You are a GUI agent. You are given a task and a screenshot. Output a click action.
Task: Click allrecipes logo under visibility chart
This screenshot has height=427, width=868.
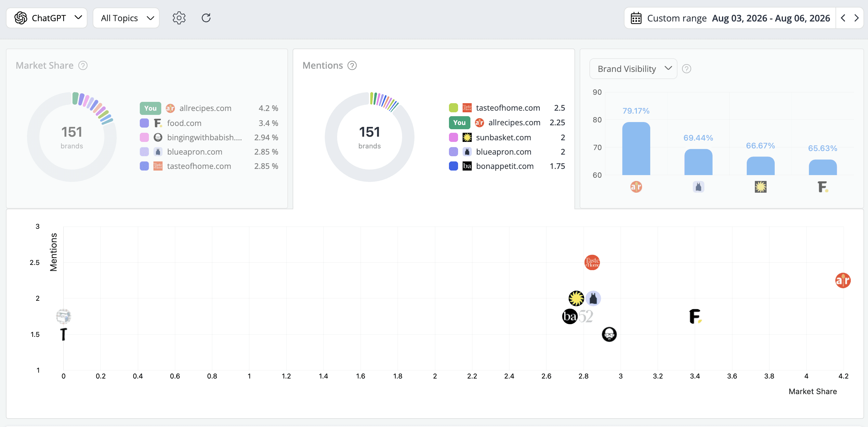pos(636,186)
